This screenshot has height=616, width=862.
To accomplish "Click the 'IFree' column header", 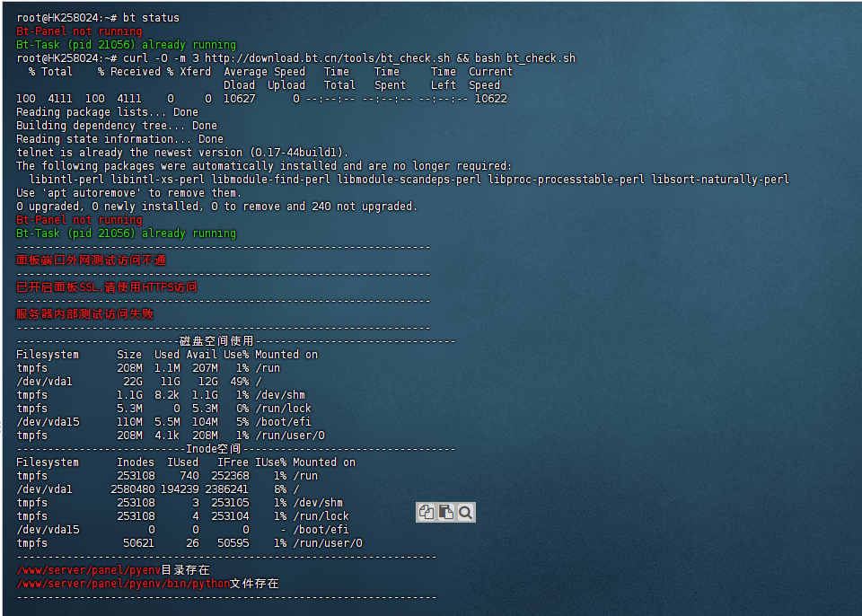I will click(233, 462).
